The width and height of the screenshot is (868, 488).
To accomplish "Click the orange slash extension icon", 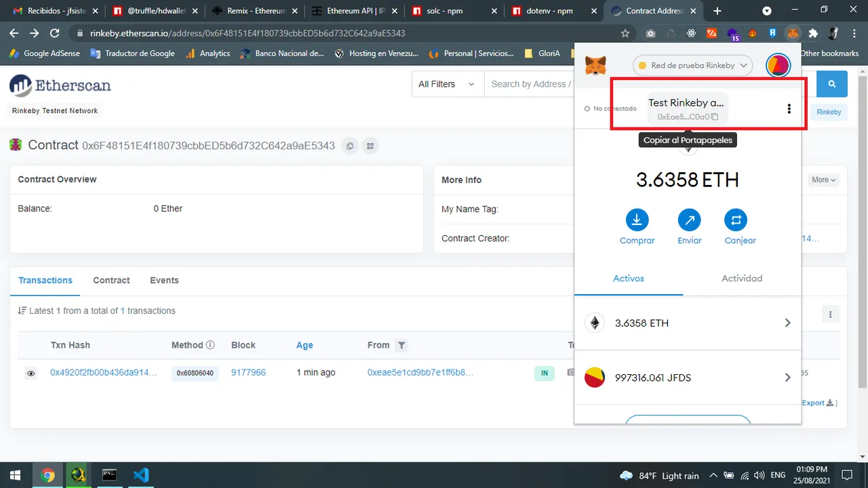I will point(711,33).
